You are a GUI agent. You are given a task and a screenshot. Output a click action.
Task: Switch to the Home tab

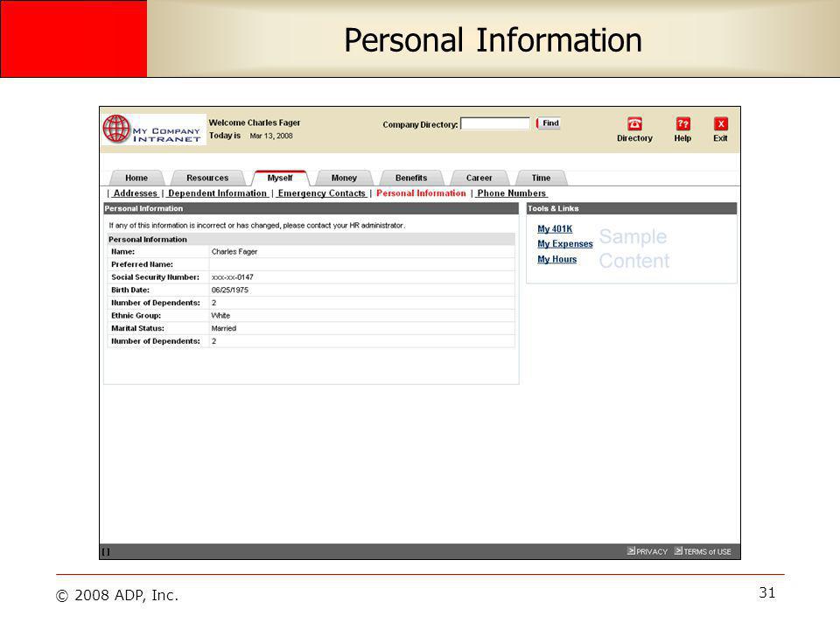point(136,178)
